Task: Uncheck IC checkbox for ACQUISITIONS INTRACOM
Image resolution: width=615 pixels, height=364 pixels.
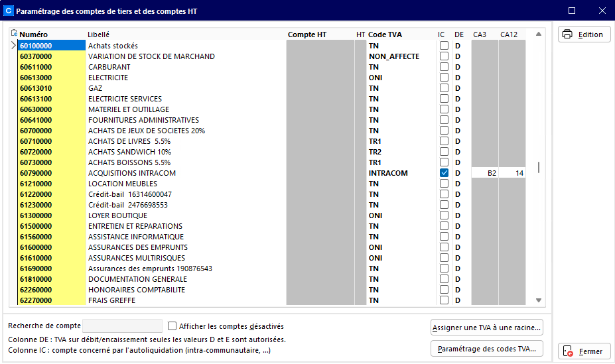Action: point(444,173)
